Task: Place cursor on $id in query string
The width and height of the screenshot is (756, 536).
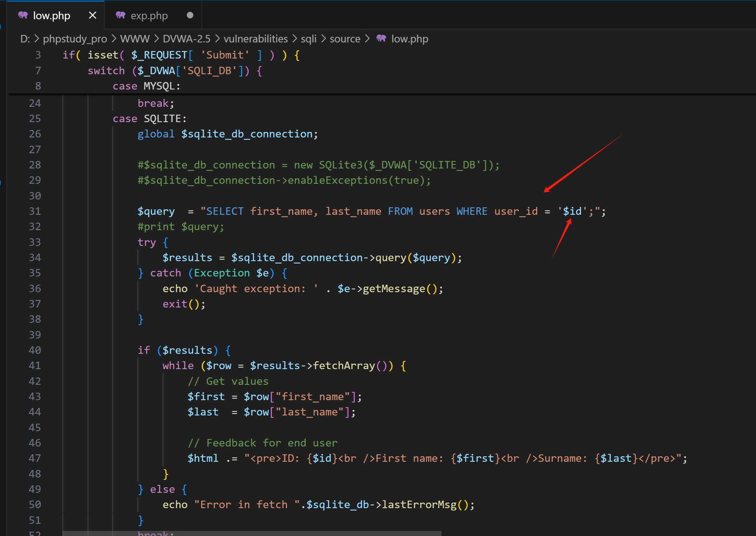Action: pyautogui.click(x=572, y=211)
